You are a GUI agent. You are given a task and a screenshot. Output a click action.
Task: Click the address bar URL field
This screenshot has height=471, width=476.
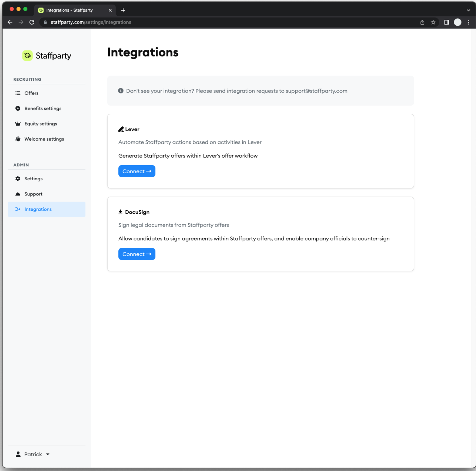pos(91,22)
